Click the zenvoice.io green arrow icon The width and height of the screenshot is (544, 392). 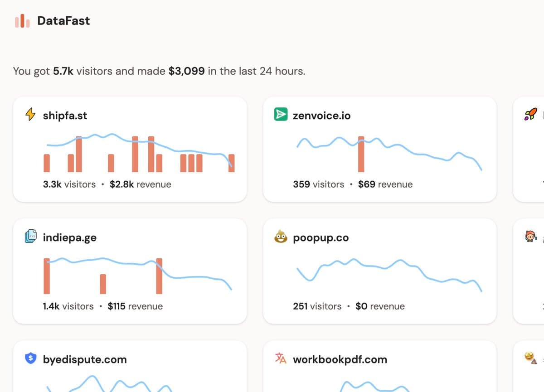click(281, 115)
